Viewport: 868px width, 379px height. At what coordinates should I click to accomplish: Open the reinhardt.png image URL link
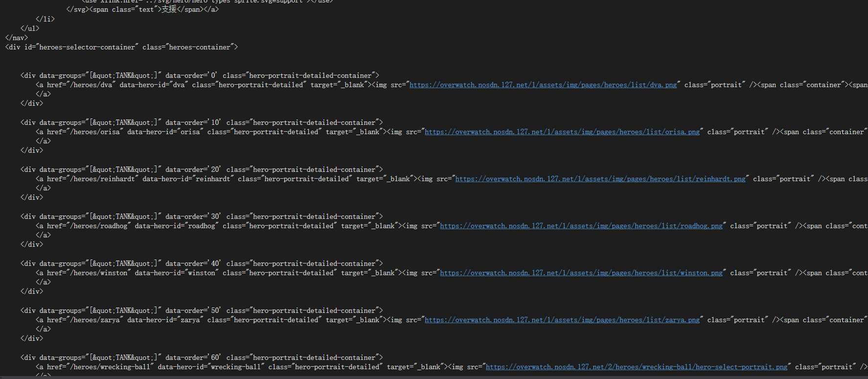pyautogui.click(x=600, y=179)
